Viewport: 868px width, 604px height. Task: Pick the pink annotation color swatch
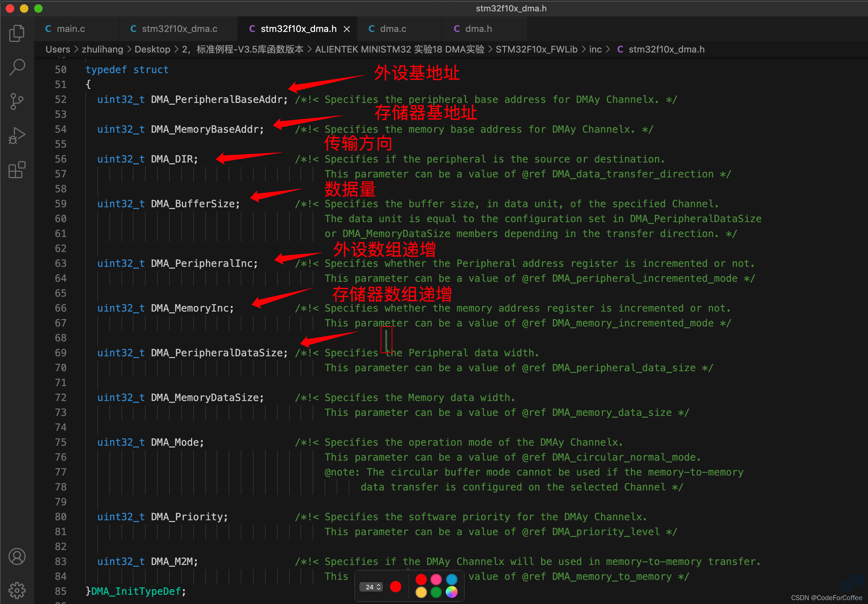(x=436, y=579)
